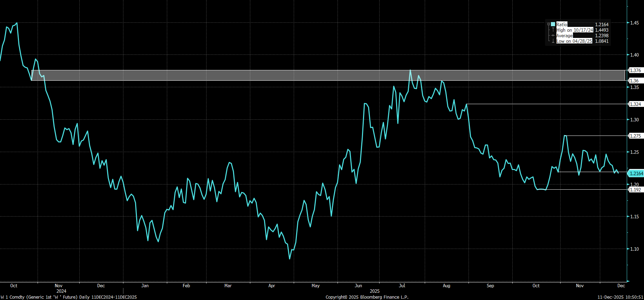The height and width of the screenshot is (300, 644).
Task: Click the 1.45 tick on price axis
Action: (x=634, y=23)
